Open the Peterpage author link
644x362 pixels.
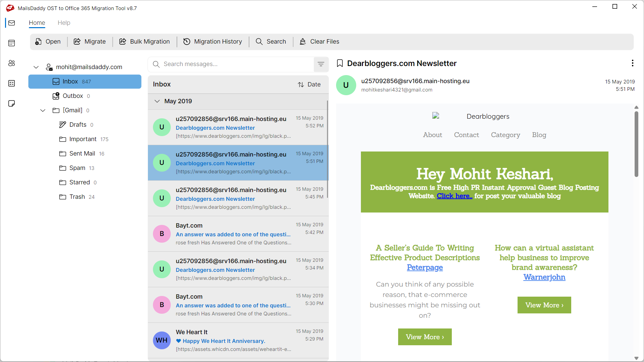[425, 267]
